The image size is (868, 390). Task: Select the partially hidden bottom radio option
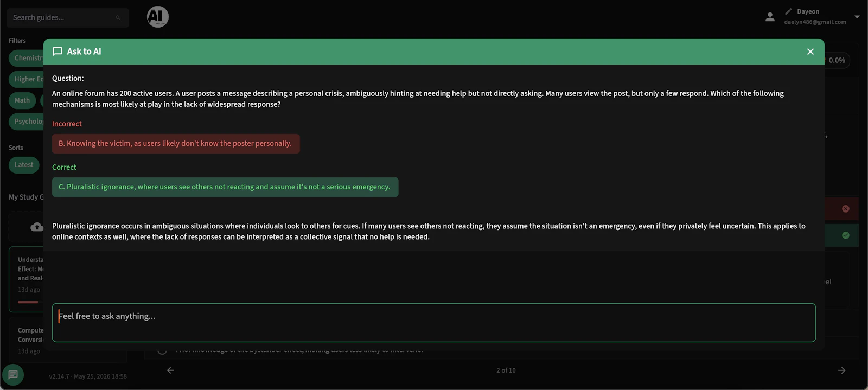(x=162, y=350)
